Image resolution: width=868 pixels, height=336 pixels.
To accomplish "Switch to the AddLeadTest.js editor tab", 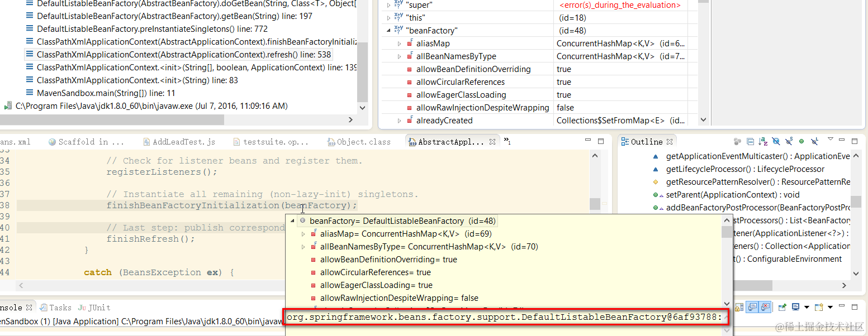I will [x=179, y=142].
